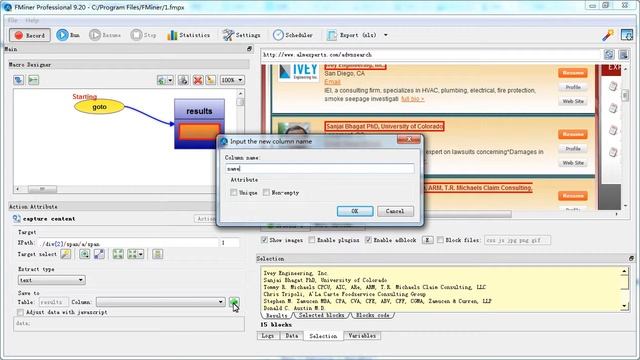Image resolution: width=640 pixels, height=360 pixels.
Task: Click Export (xls) button
Action: point(351,35)
